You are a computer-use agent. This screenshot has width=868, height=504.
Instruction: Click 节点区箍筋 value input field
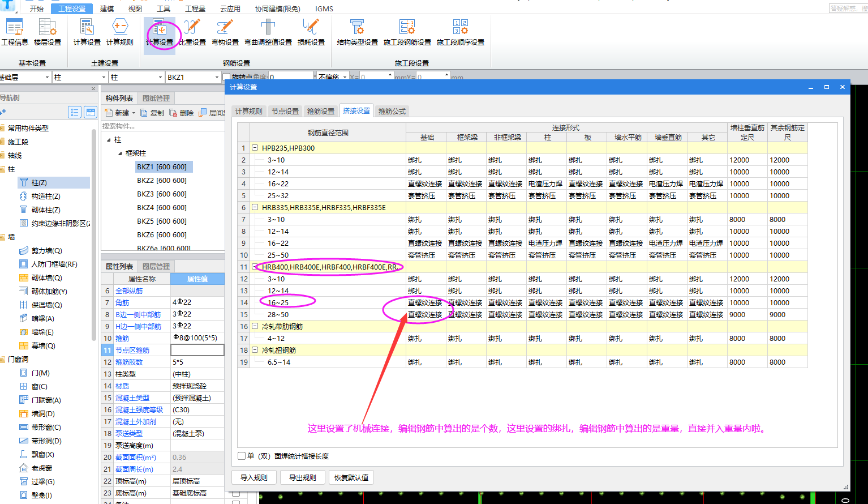[x=197, y=350]
